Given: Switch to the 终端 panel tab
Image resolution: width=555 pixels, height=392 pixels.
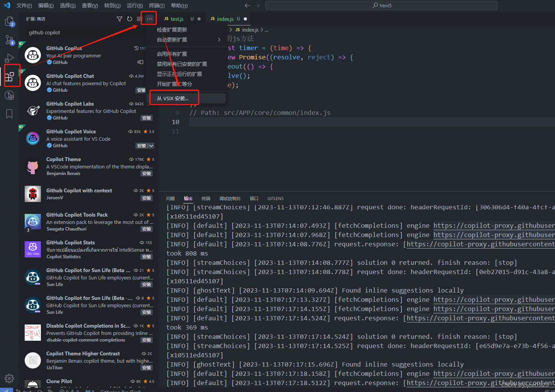Looking at the screenshot, I should (x=206, y=198).
